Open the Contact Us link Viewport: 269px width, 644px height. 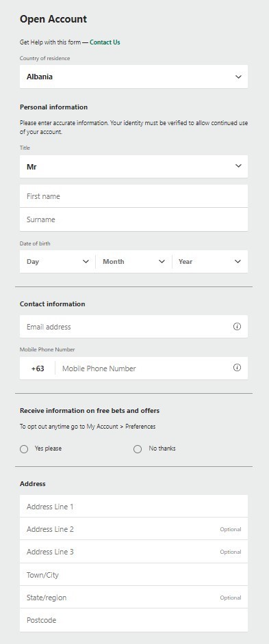tap(105, 42)
